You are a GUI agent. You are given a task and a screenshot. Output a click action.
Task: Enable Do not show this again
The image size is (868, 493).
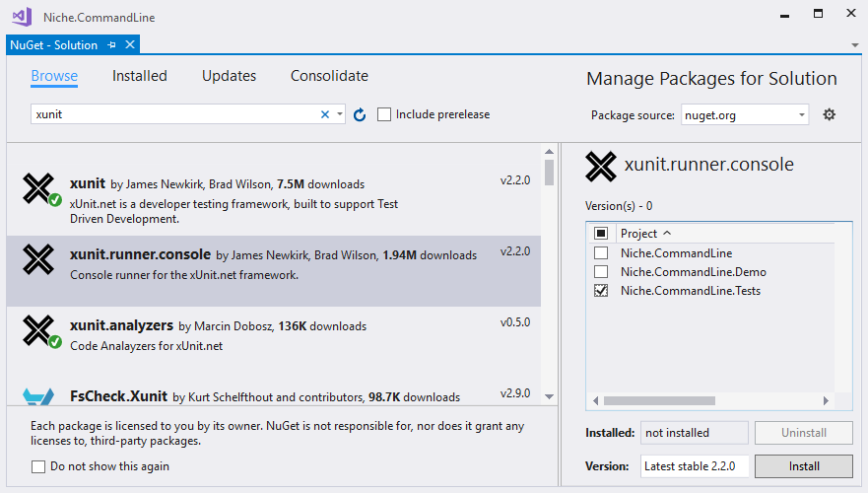click(x=38, y=466)
